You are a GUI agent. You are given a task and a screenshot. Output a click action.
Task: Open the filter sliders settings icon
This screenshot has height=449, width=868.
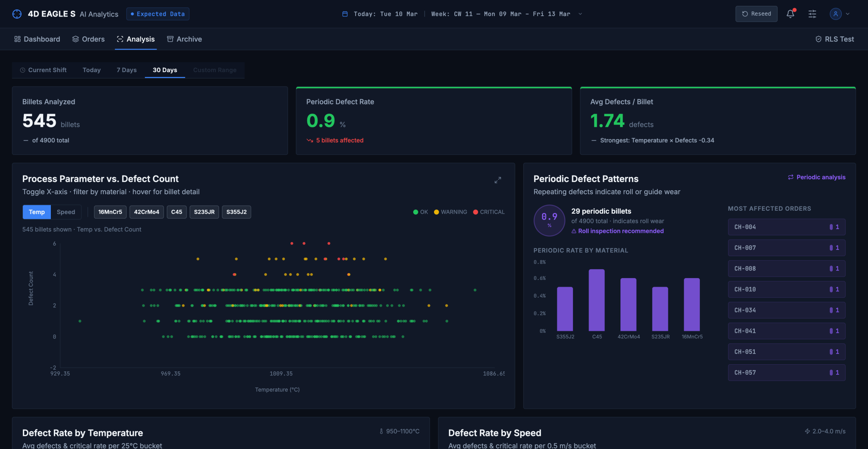click(x=812, y=14)
